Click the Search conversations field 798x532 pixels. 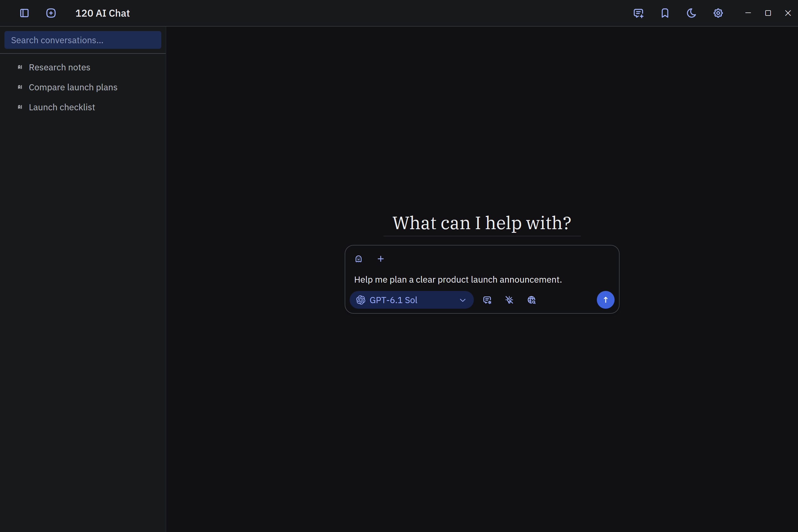(83, 40)
